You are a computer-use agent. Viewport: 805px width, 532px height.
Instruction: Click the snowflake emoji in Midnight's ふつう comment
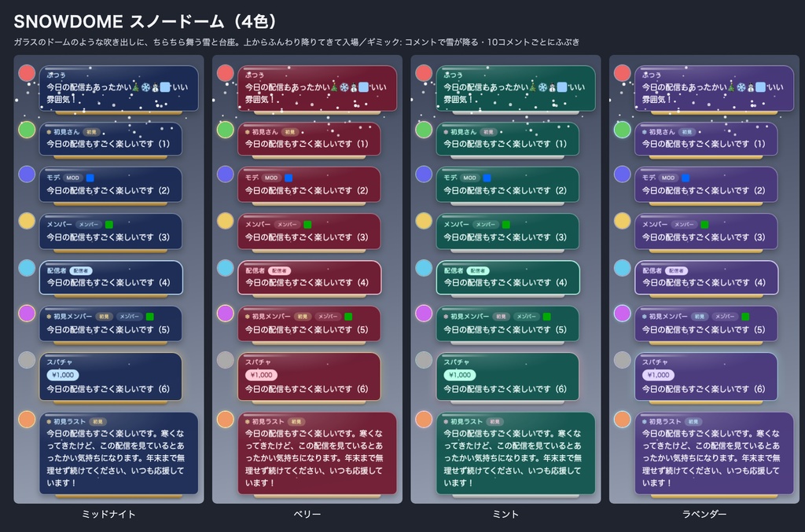pos(145,87)
